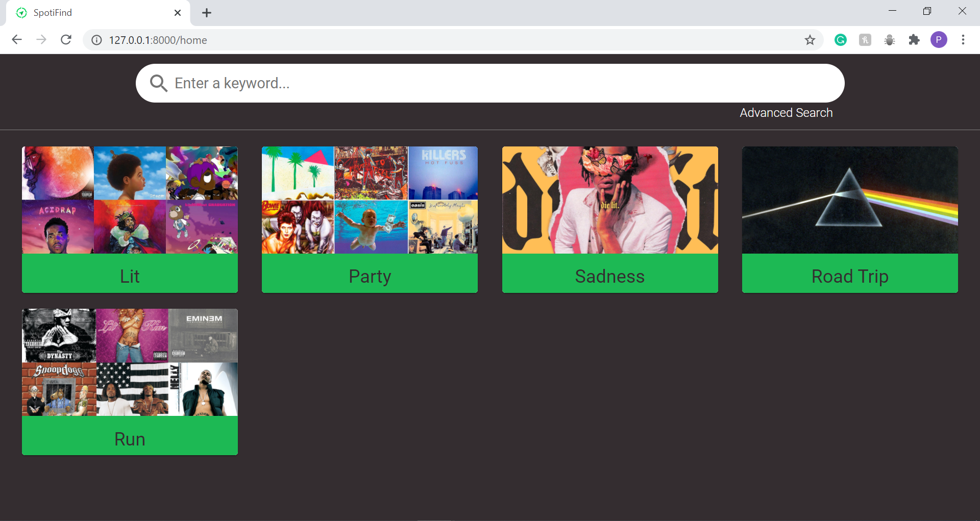Open the Sadness playlist label
Screen dimensions: 980x521
610,276
